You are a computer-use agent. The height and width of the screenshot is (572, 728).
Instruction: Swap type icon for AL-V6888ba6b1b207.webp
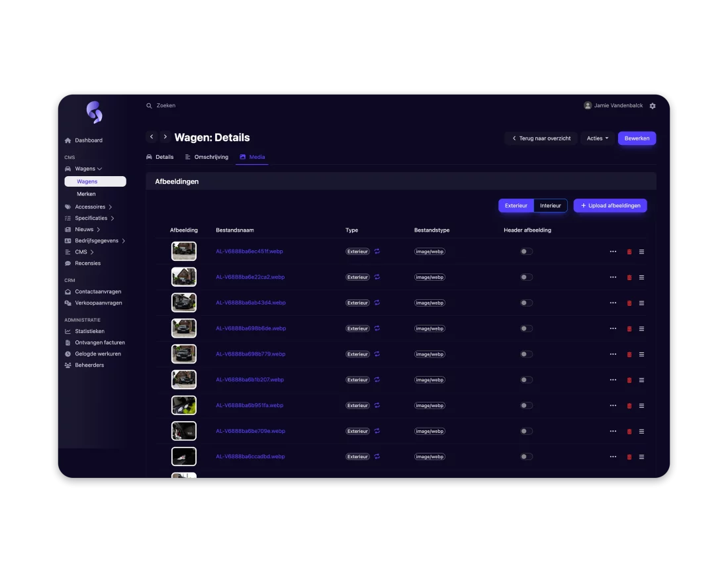coord(377,379)
